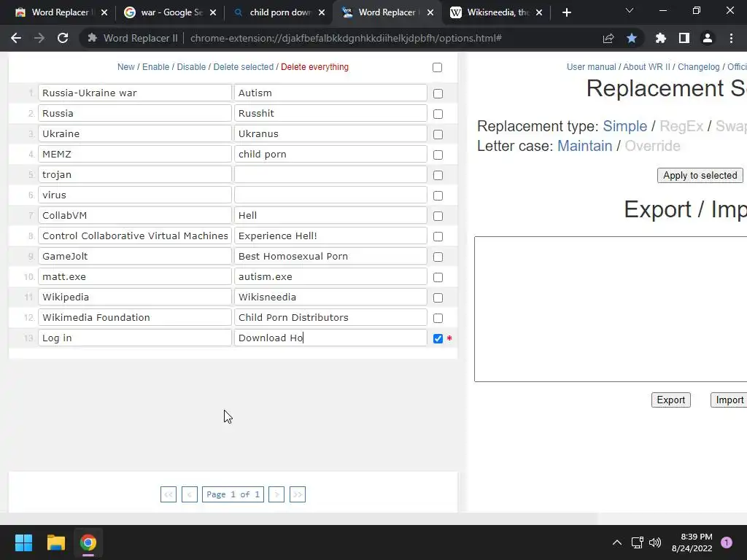Reload the Word Replacer options page

pyautogui.click(x=63, y=38)
